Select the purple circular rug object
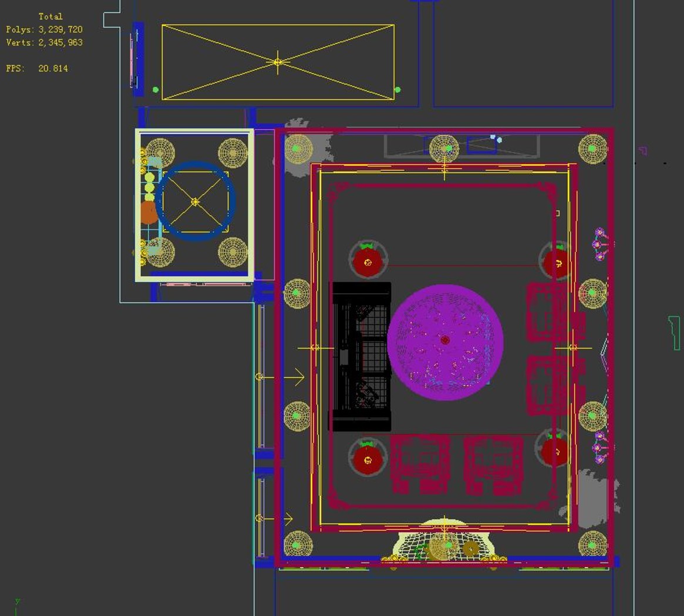Image resolution: width=684 pixels, height=616 pixels. pyautogui.click(x=445, y=342)
